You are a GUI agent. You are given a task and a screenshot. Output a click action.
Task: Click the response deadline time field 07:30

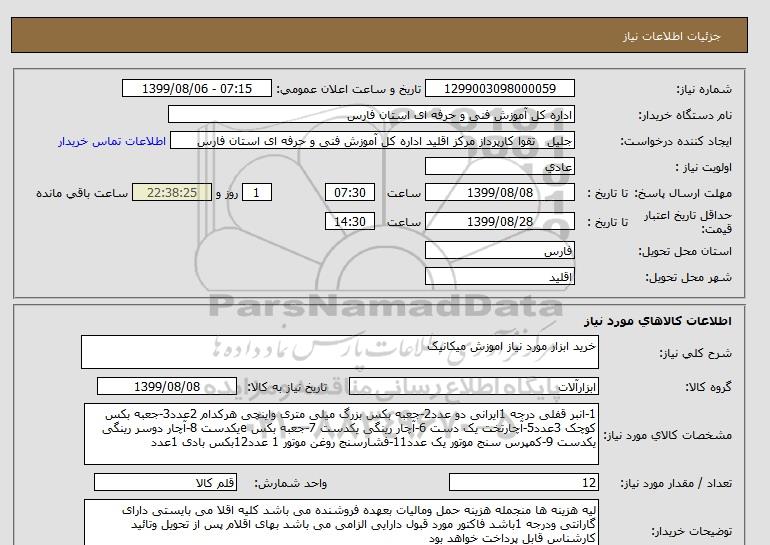pos(350,193)
